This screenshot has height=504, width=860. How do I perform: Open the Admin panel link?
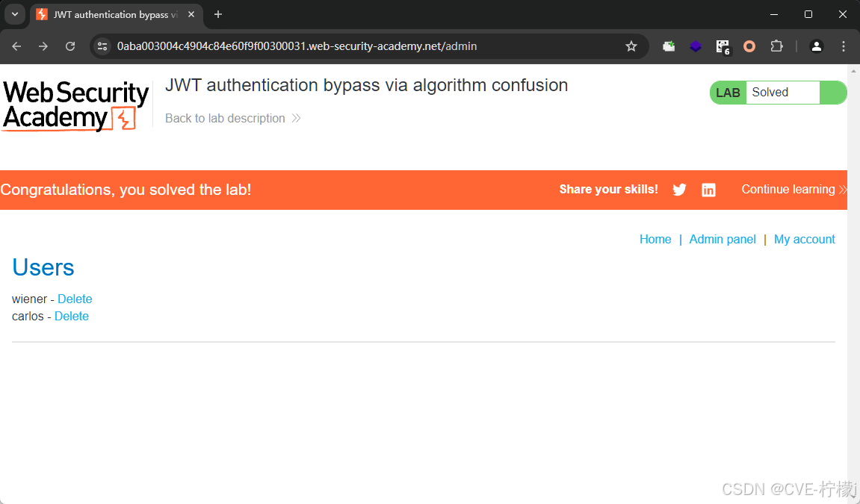click(723, 240)
